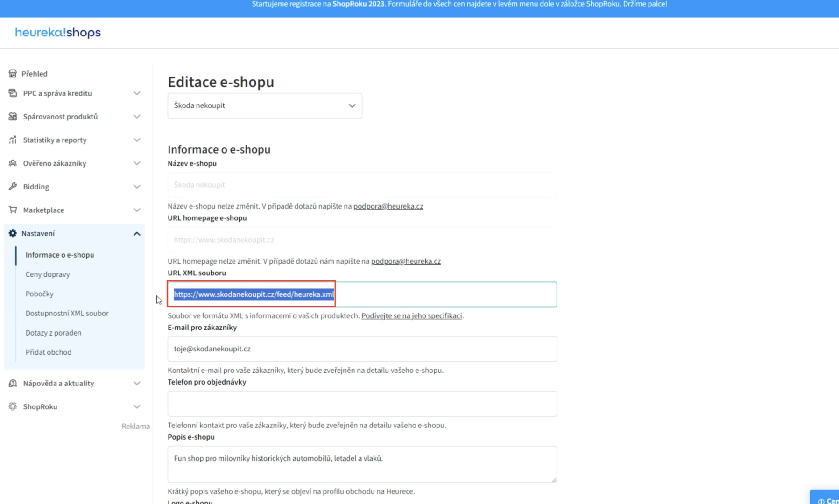Open Bidding menu label

click(x=36, y=187)
